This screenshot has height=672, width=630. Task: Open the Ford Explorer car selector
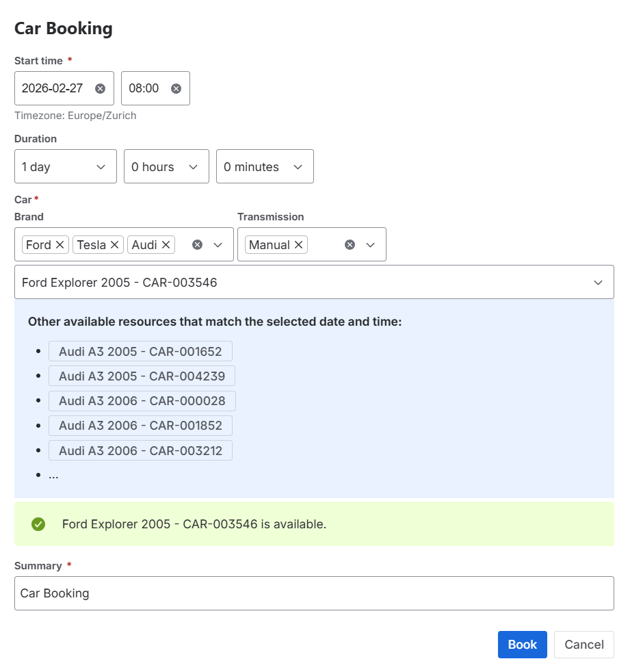point(313,282)
